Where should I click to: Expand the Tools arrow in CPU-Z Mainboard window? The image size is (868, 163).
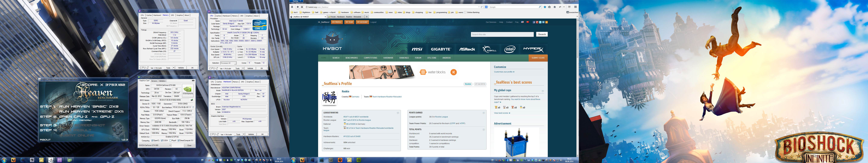244,134
